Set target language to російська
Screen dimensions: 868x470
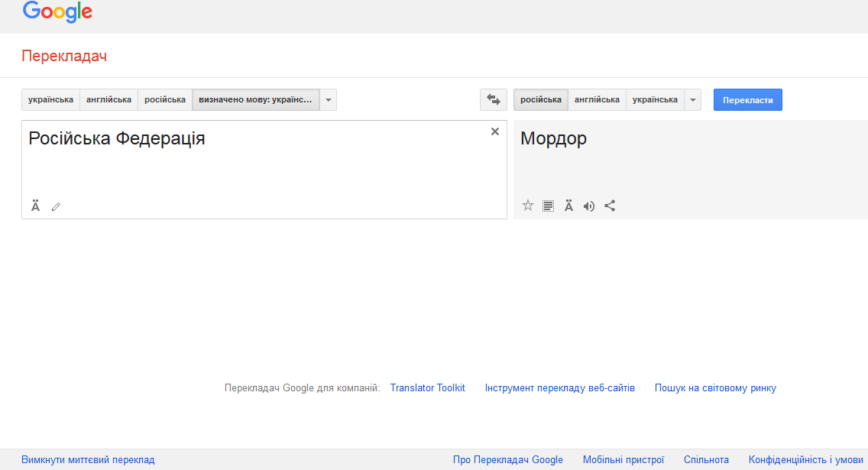pos(541,99)
